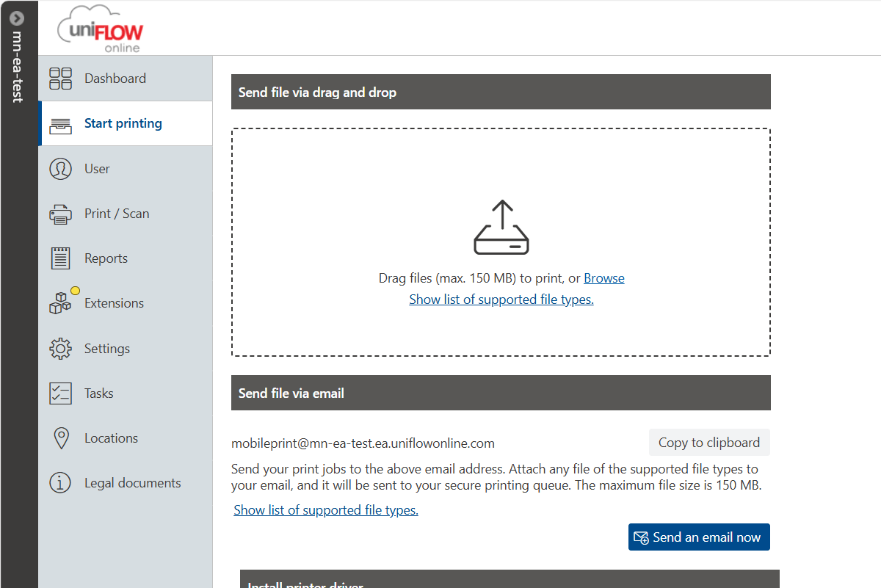Click the dashed file drop zone
This screenshot has width=881, height=588.
(501, 242)
